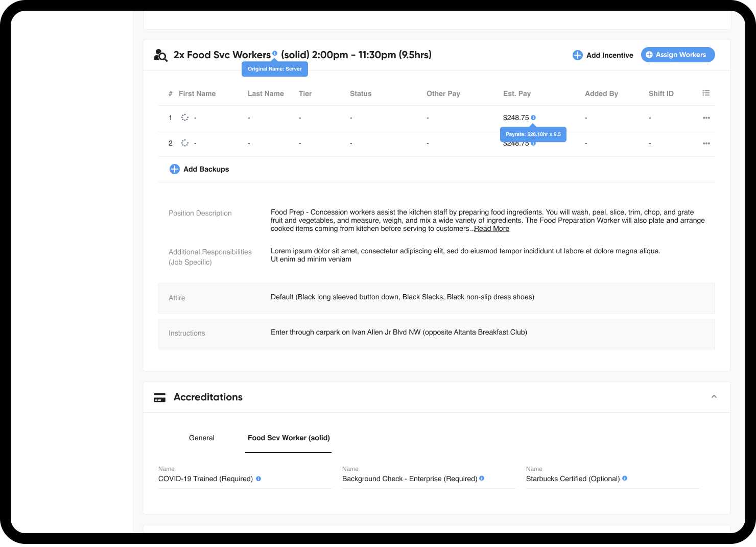This screenshot has width=756, height=547.
Task: Open the three-dot menu for row 1
Action: [x=706, y=118]
